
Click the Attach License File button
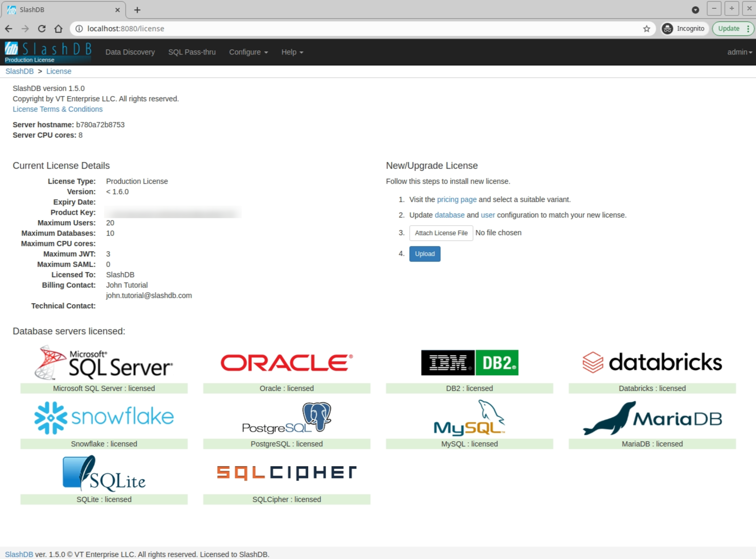441,233
